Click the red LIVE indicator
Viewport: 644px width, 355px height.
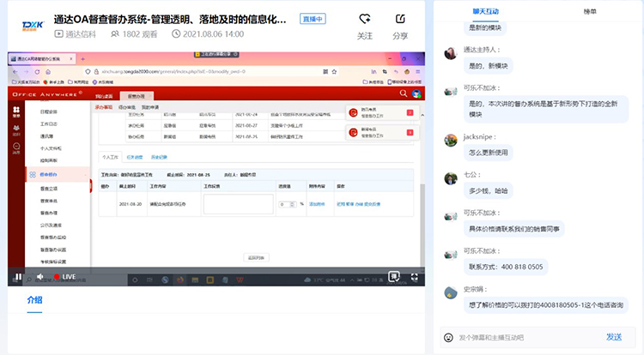65,277
